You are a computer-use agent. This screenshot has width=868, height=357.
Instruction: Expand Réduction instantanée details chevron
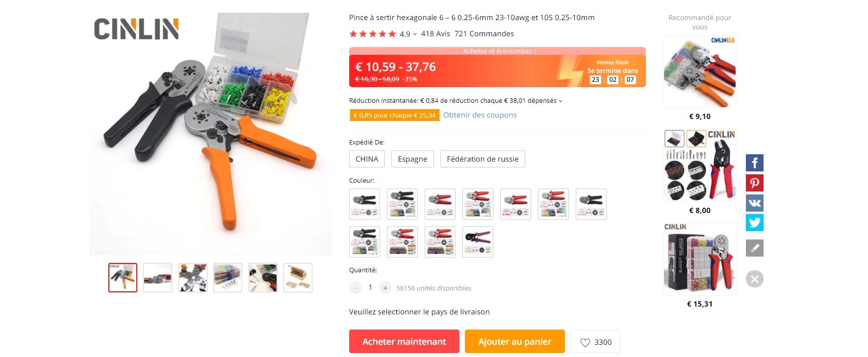point(561,101)
